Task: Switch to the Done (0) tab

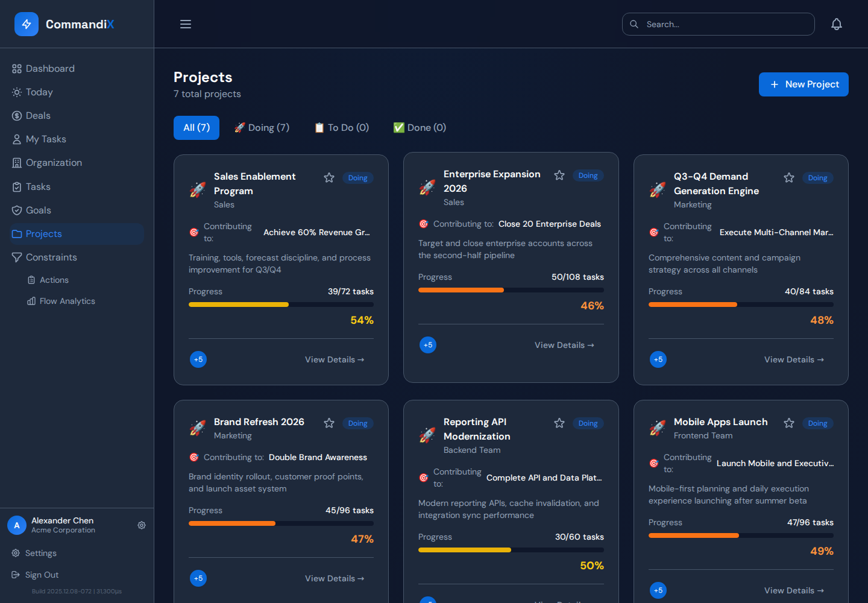Action: 420,128
